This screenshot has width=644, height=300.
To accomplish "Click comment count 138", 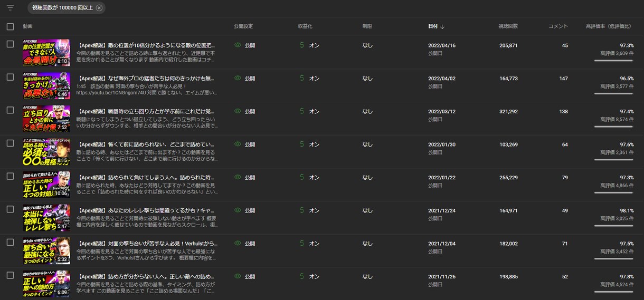I will (x=564, y=111).
